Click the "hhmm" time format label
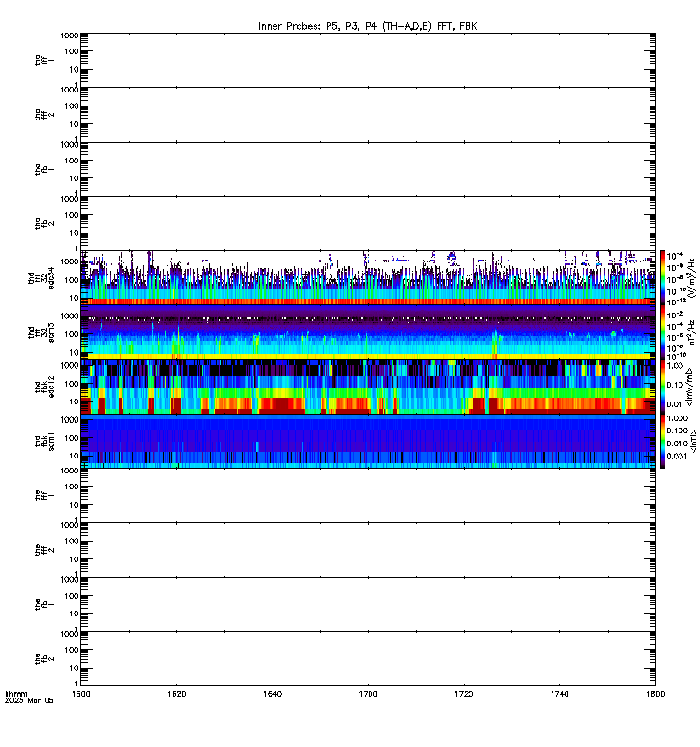Screen dimensions: 700x747 (x=16, y=694)
